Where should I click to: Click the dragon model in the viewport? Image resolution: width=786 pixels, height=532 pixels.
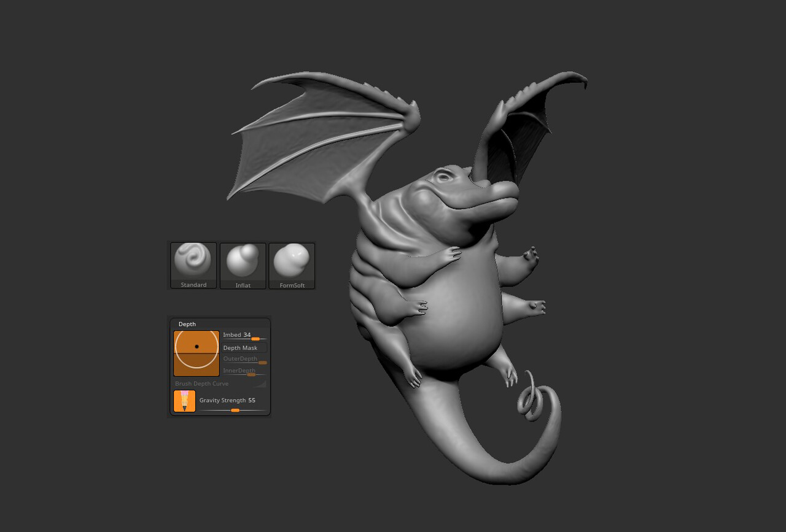[x=454, y=307]
